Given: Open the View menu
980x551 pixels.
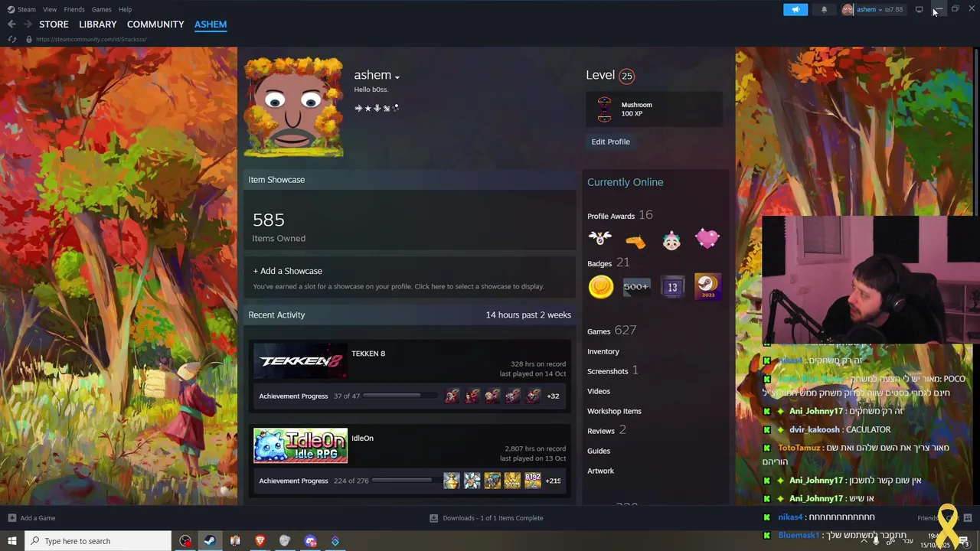Looking at the screenshot, I should (x=50, y=9).
